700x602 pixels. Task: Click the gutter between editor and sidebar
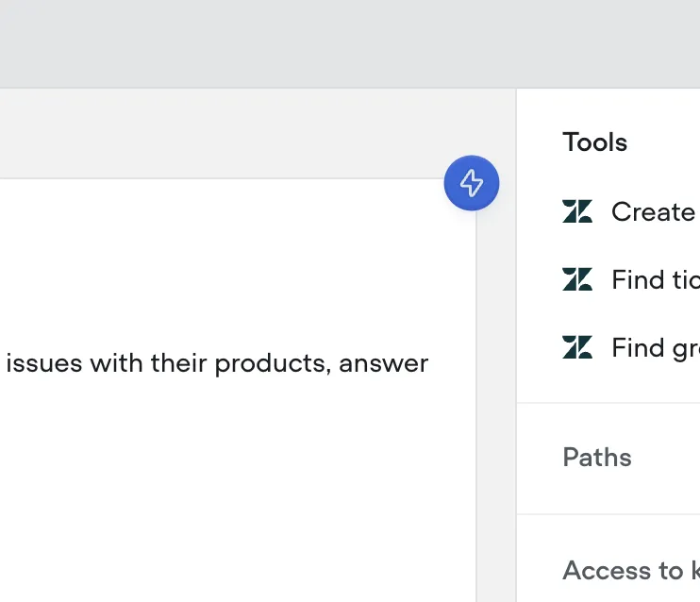coord(496,402)
